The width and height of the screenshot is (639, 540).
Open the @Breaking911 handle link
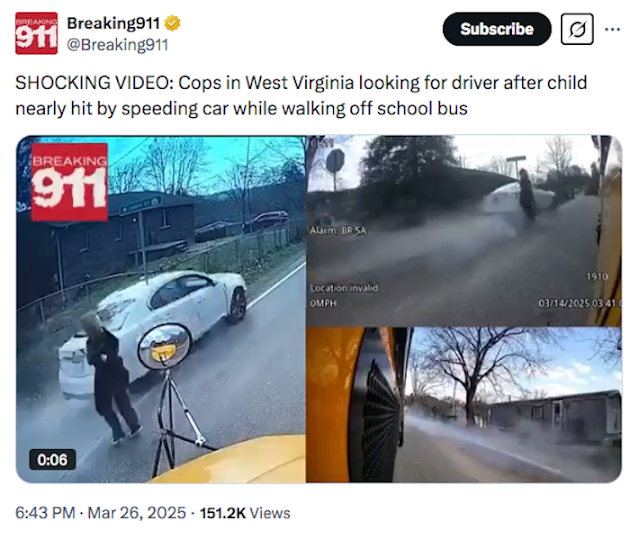click(x=117, y=45)
